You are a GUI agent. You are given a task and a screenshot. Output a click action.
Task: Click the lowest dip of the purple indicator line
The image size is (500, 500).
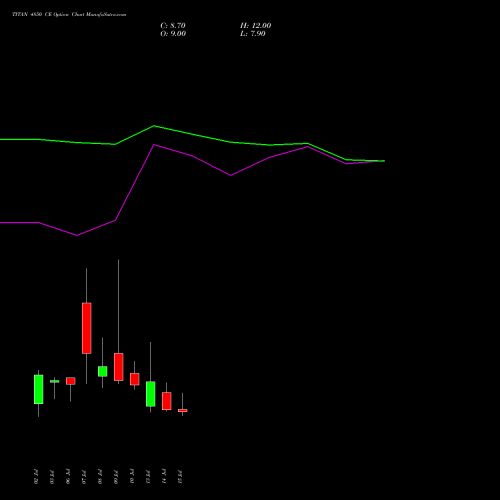click(x=77, y=235)
